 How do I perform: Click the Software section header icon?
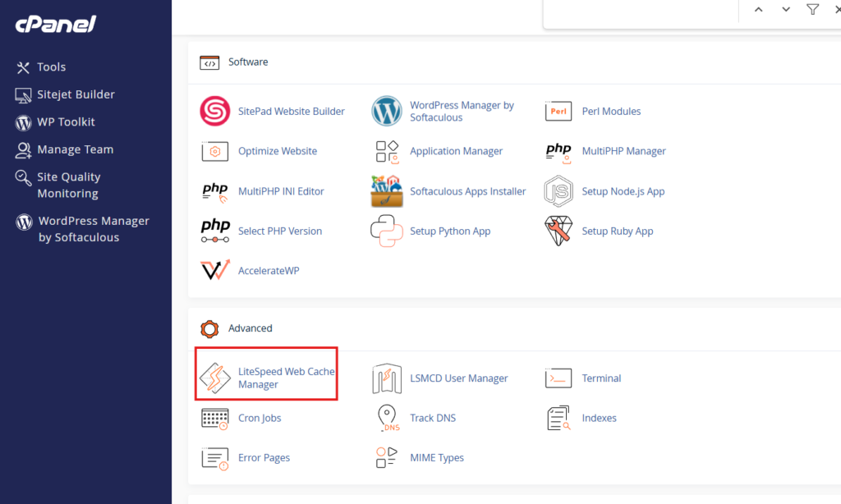[209, 62]
